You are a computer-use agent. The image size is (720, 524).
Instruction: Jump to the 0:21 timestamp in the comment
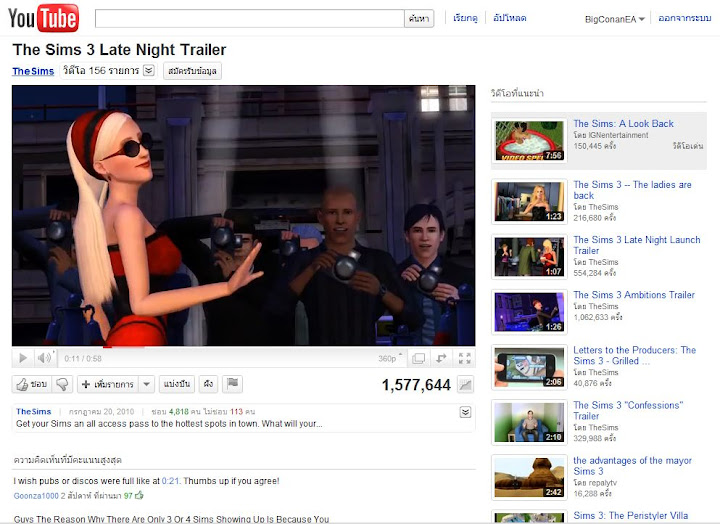(x=170, y=481)
